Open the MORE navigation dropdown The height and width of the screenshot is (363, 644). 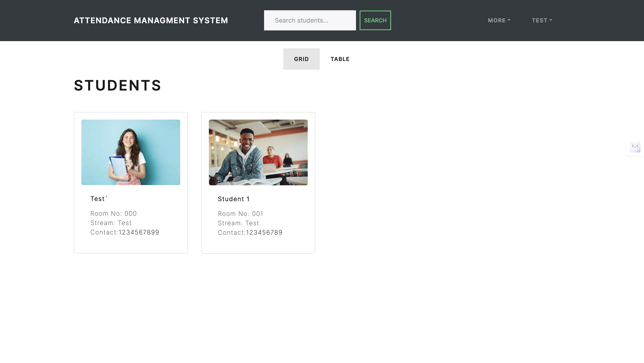(499, 20)
